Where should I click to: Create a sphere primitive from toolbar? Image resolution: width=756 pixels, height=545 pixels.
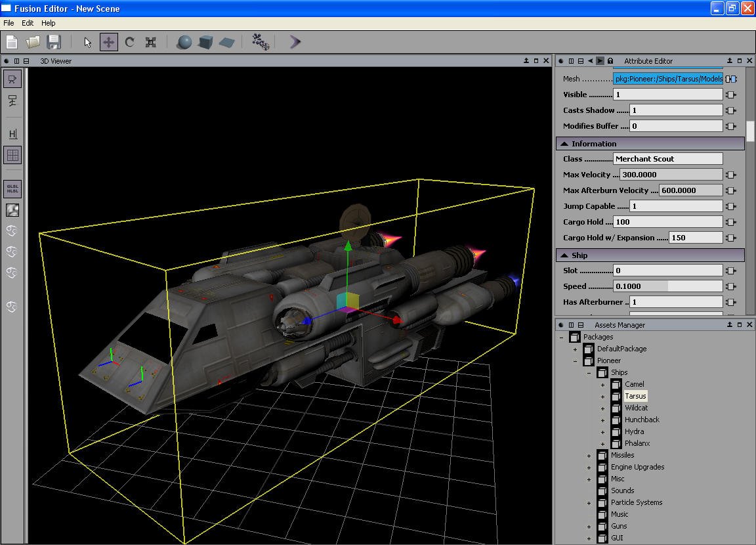(185, 42)
